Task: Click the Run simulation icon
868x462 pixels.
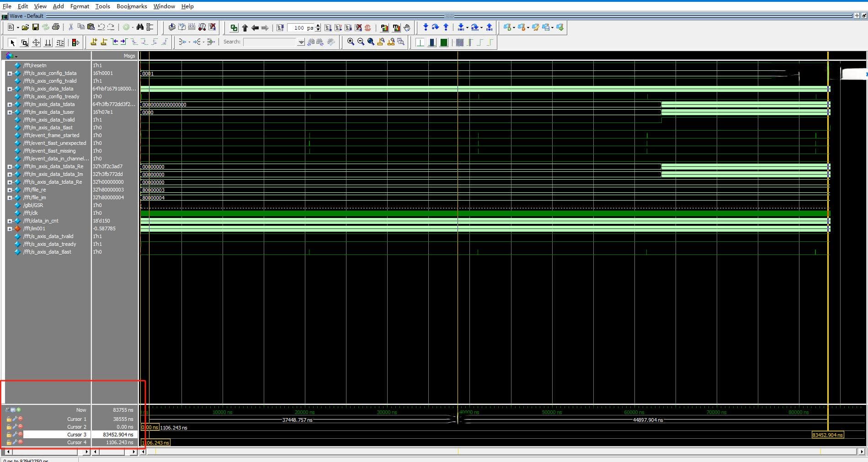Action: click(328, 28)
